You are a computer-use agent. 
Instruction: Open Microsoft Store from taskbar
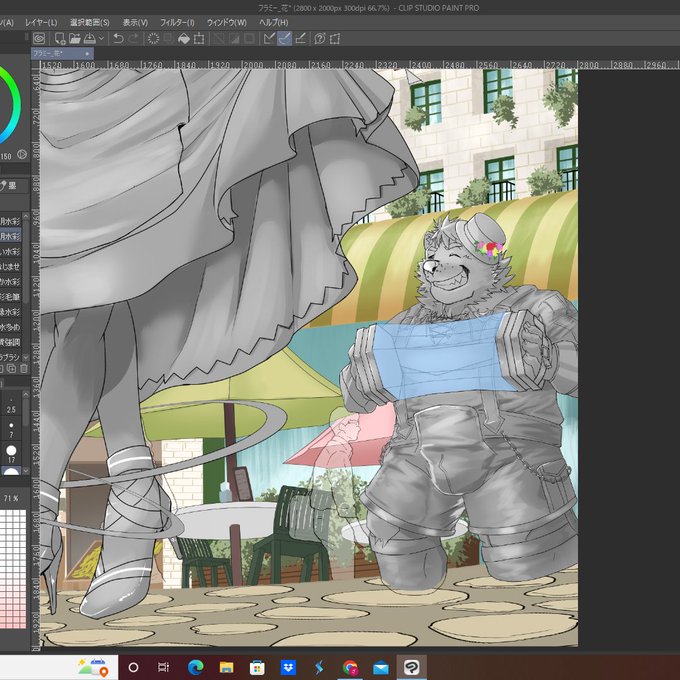pyautogui.click(x=257, y=667)
